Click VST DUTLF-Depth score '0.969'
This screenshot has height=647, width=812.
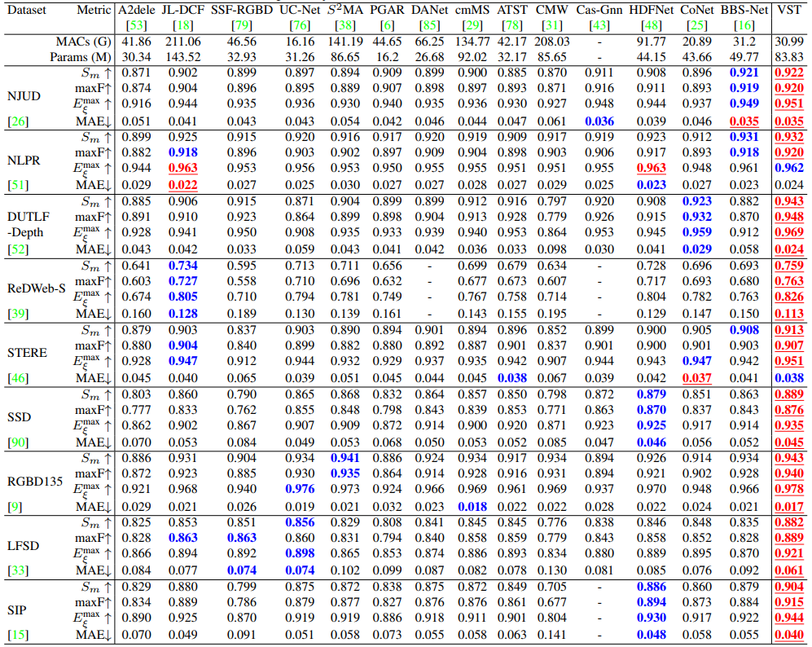pos(789,232)
